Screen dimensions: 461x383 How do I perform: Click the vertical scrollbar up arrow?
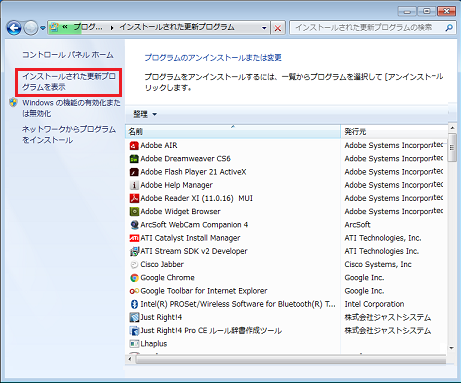[452, 128]
